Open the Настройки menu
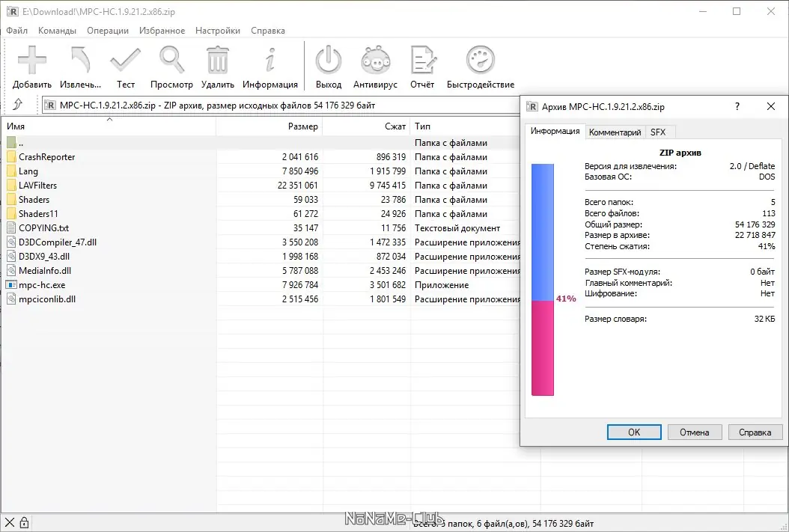789x532 pixels. click(x=218, y=31)
